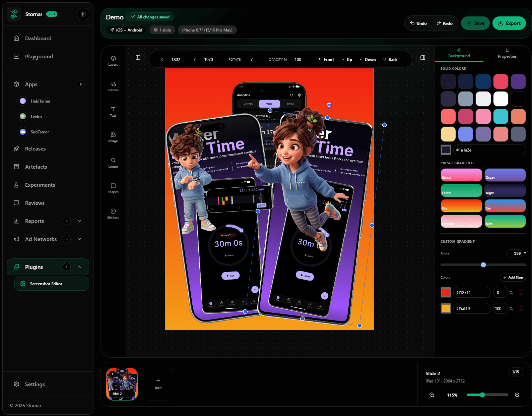Click the Save button
The width and height of the screenshot is (532, 416).
475,23
